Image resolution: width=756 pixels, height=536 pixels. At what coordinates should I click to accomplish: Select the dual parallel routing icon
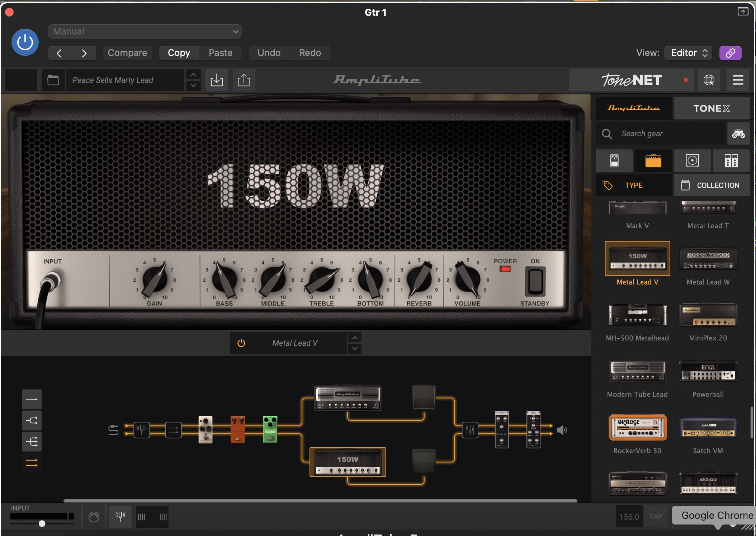pyautogui.click(x=32, y=463)
